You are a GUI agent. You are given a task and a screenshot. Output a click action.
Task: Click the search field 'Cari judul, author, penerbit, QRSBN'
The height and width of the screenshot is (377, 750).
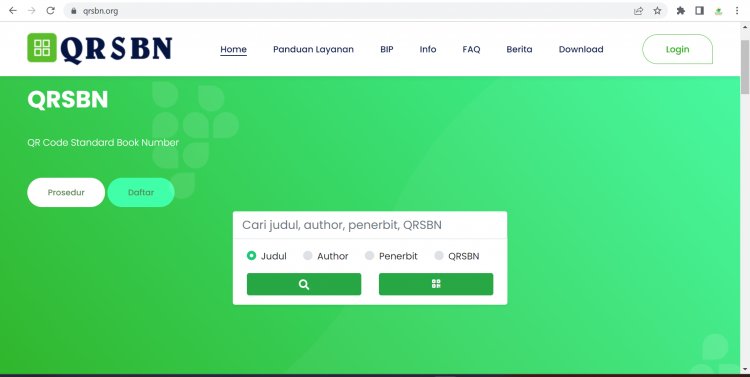click(x=370, y=225)
